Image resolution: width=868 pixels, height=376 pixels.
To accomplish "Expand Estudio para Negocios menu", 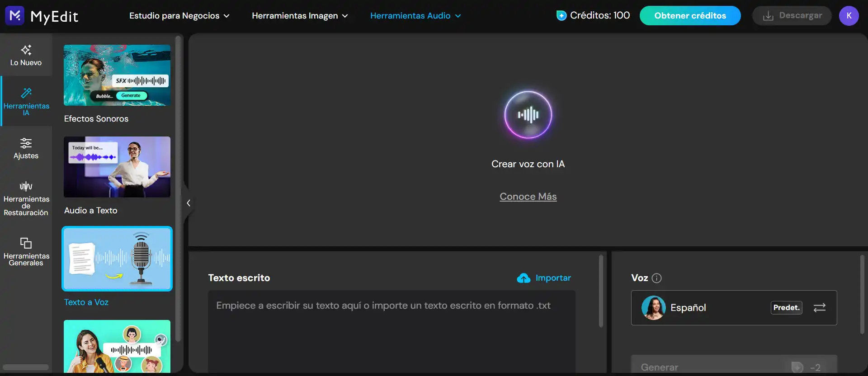I will (179, 16).
